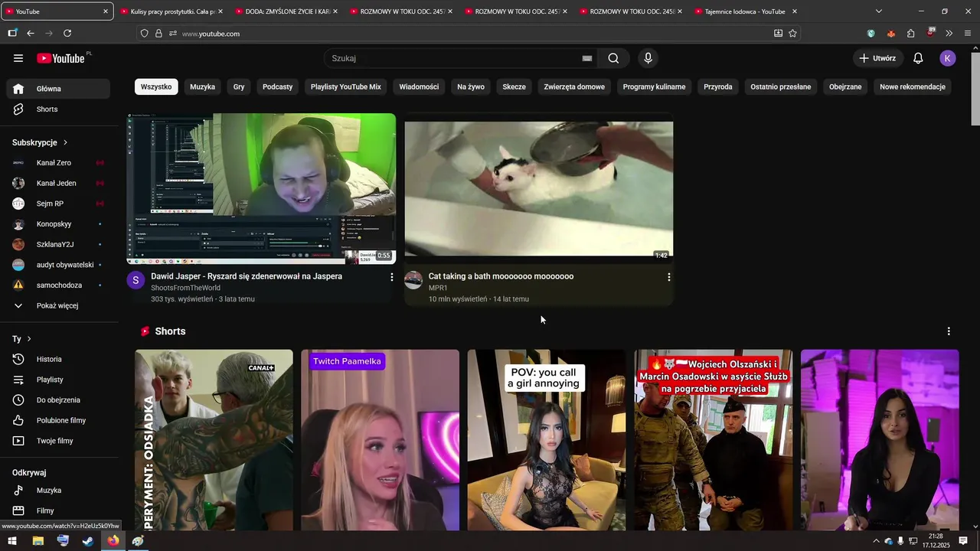Start voice search with microphone icon
The width and height of the screenshot is (980, 551).
click(x=648, y=58)
